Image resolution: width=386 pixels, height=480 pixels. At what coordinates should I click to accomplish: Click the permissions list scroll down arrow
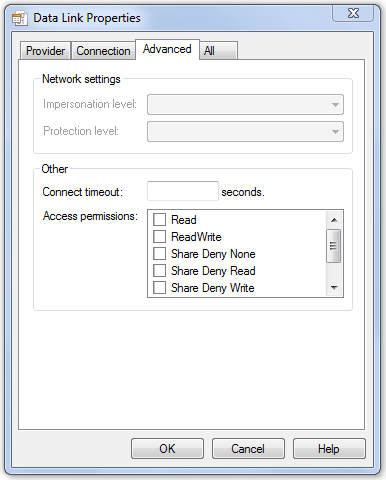(334, 287)
